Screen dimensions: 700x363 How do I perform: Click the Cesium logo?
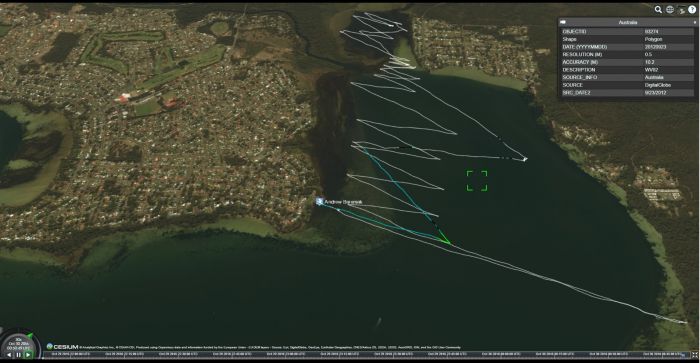pyautogui.click(x=62, y=346)
